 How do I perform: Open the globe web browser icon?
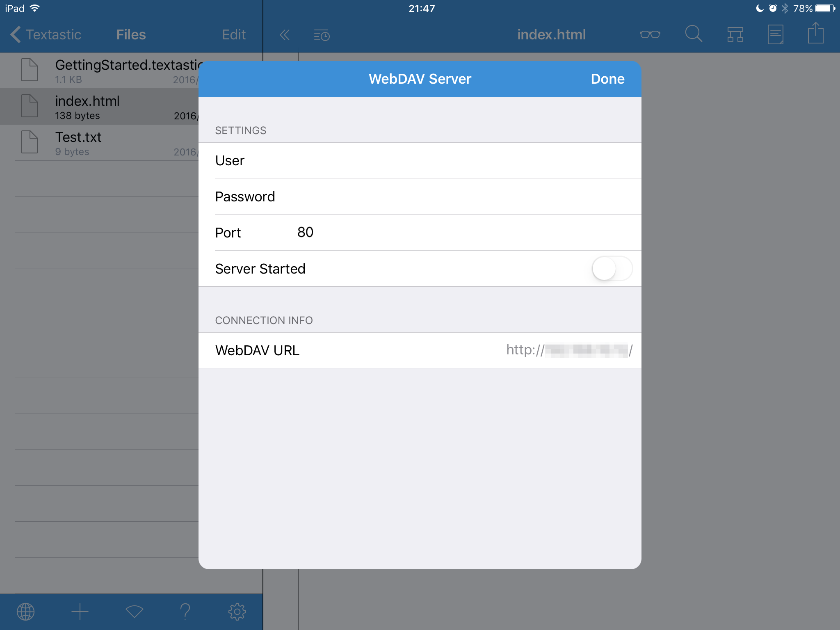[25, 612]
